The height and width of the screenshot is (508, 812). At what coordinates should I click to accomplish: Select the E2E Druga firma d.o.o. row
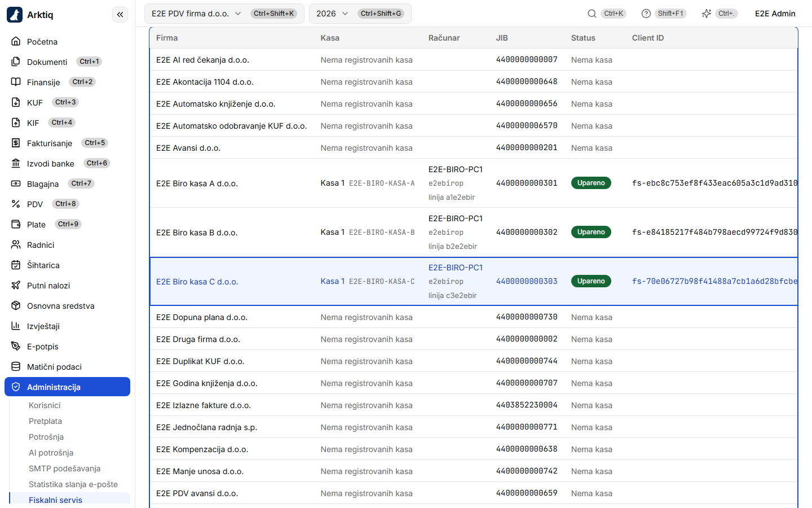pos(474,339)
